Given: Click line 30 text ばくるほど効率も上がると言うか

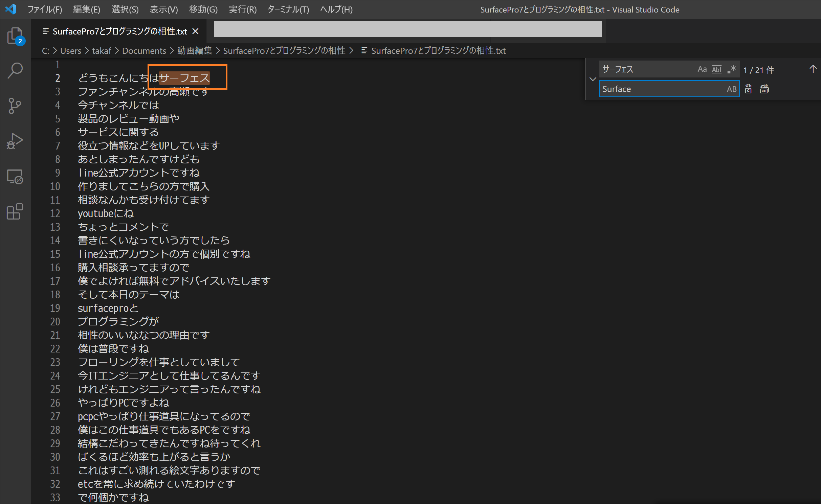Looking at the screenshot, I should 154,457.
